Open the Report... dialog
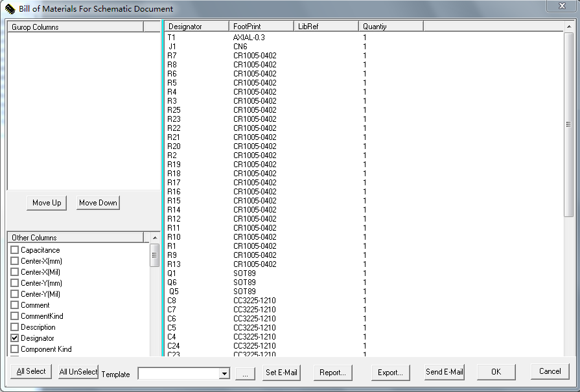The height and width of the screenshot is (392, 580). click(333, 373)
